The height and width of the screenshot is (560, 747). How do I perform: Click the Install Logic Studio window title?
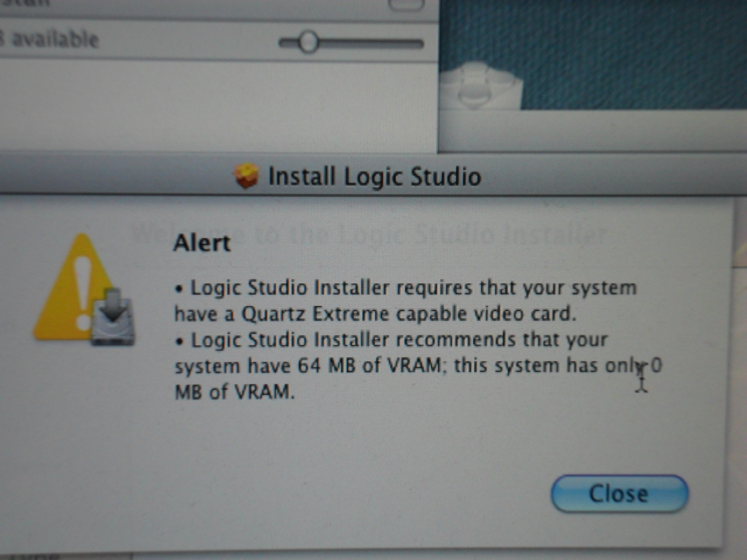pos(375,177)
